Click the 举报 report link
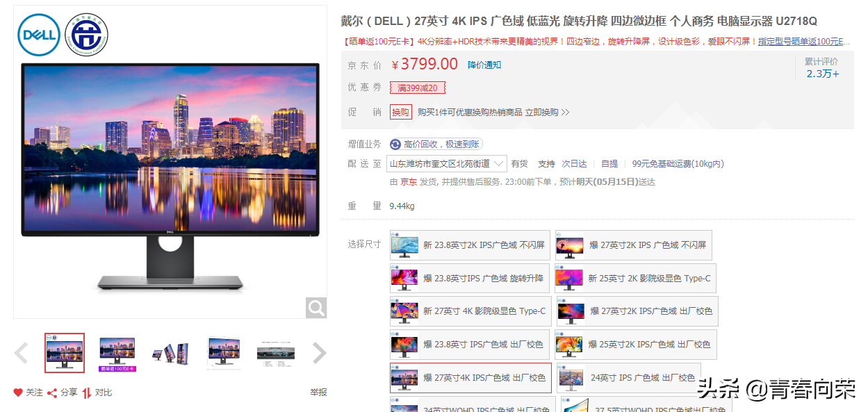Screen dimensions: 868x412 click(x=318, y=393)
